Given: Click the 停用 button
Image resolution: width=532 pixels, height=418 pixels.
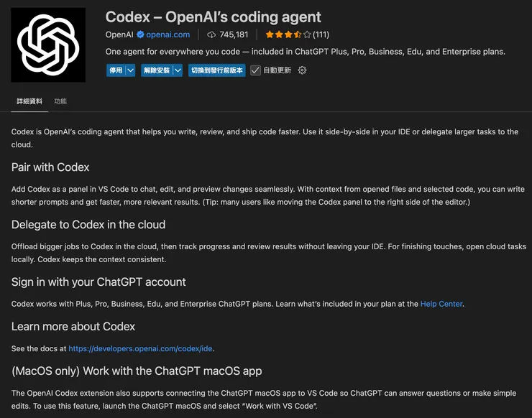Looking at the screenshot, I should pyautogui.click(x=116, y=70).
